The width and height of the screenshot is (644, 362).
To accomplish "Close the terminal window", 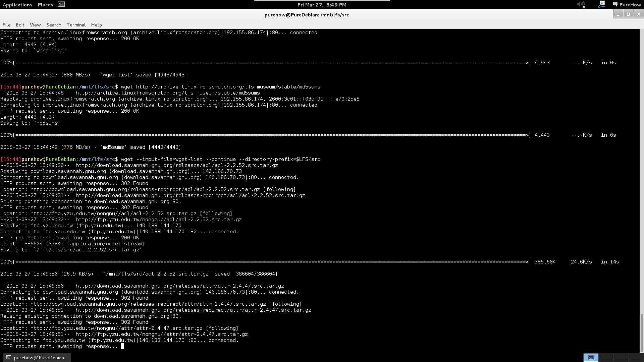I will tap(639, 14).
